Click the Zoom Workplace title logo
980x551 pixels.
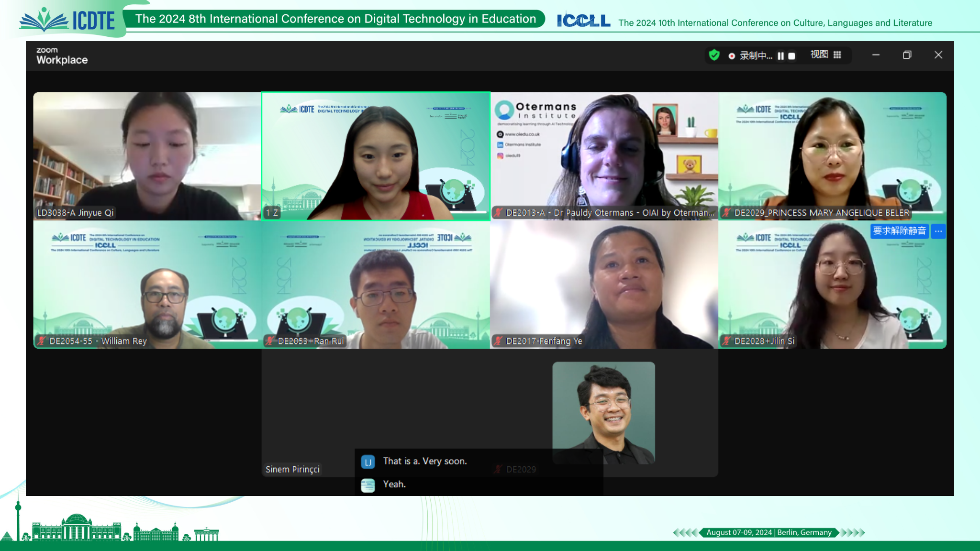coord(62,55)
